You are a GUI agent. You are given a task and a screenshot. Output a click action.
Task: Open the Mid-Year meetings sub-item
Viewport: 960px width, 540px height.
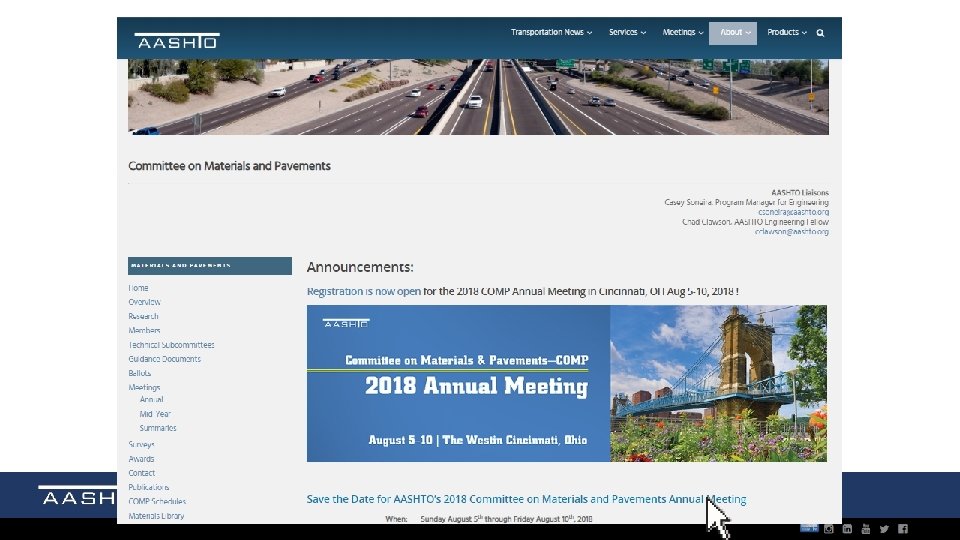tap(155, 414)
